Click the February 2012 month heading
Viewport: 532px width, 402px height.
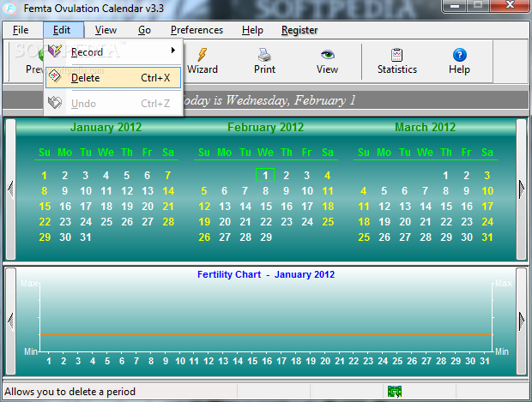tap(265, 127)
